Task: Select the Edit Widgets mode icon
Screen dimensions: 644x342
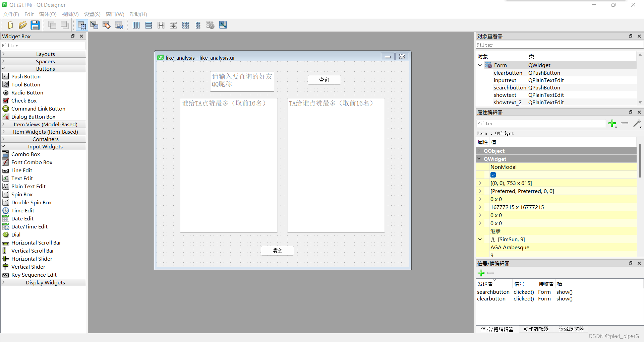Action: [82, 25]
